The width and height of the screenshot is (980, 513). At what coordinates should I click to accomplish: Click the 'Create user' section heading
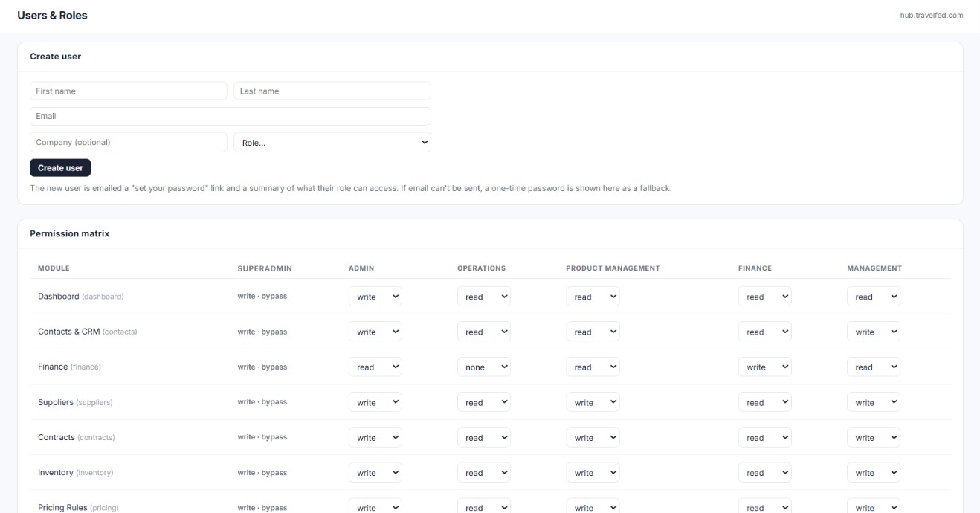56,57
